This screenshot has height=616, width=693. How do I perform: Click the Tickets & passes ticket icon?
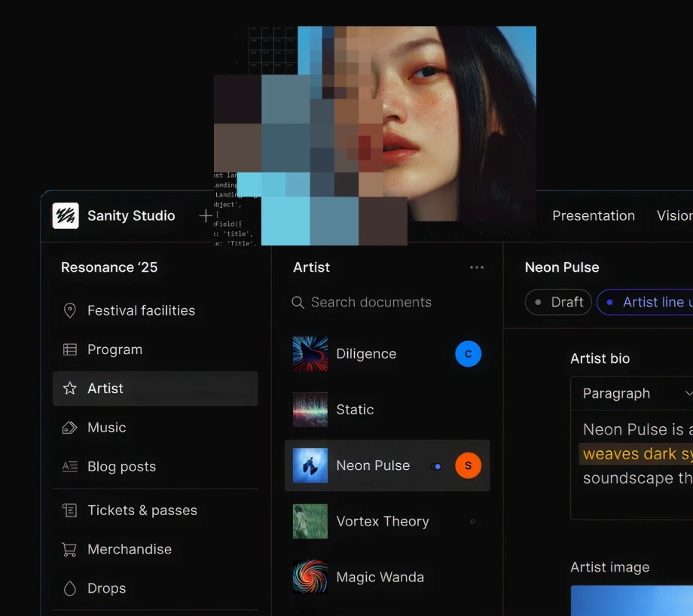(x=70, y=510)
